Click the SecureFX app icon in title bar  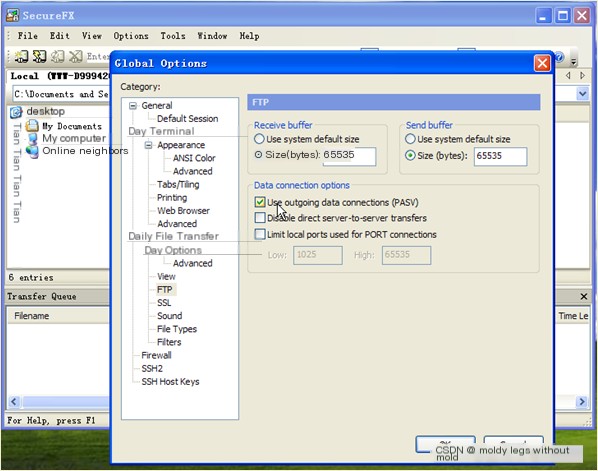coord(13,15)
